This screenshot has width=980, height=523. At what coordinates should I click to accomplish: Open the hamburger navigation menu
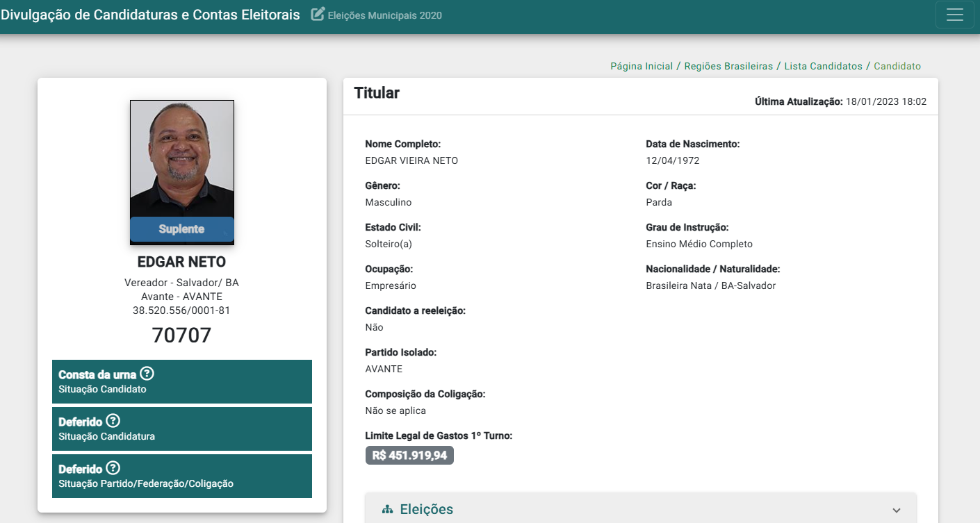[x=954, y=15]
